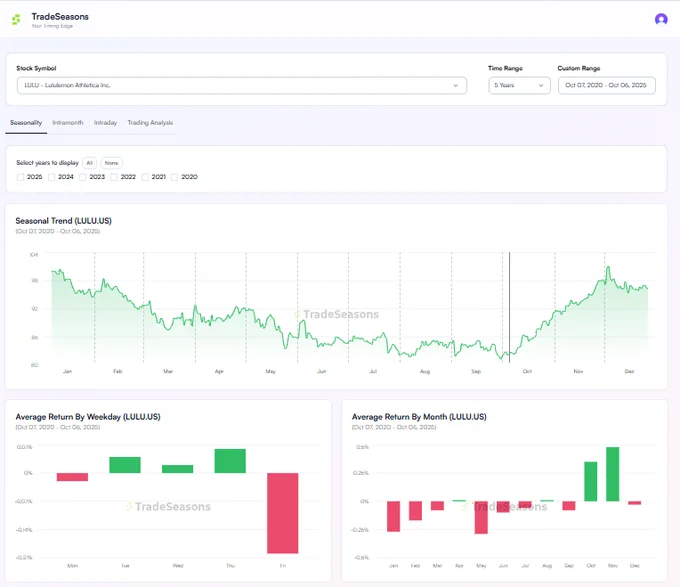Image resolution: width=680 pixels, height=587 pixels.
Task: Click the TradeSeasons logo icon
Action: point(16,20)
